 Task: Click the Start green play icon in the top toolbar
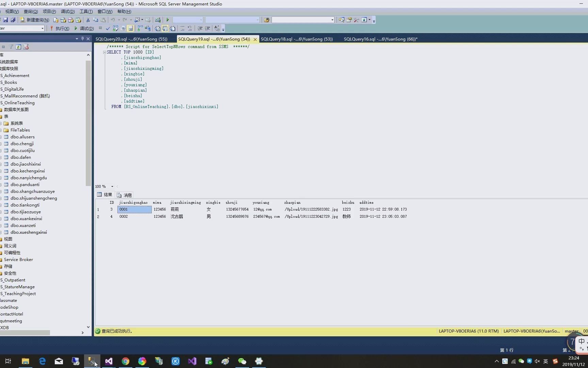[x=167, y=20]
